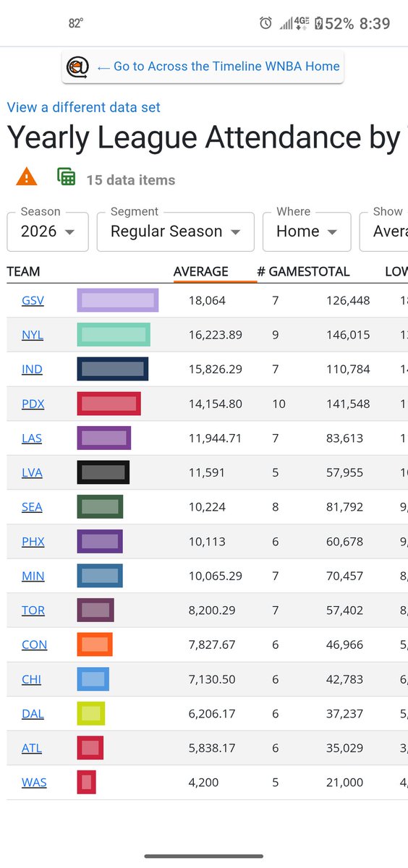
Task: Select the 126,448 total value
Action: (348, 300)
